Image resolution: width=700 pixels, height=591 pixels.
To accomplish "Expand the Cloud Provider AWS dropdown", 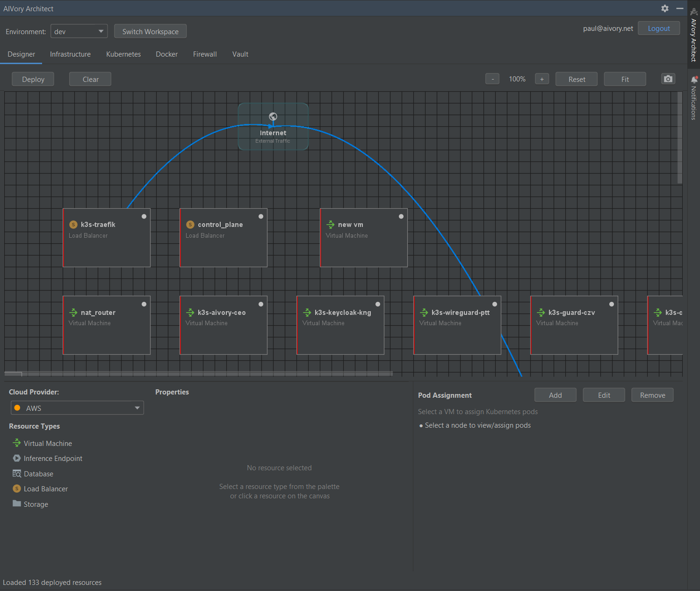I will pyautogui.click(x=77, y=408).
